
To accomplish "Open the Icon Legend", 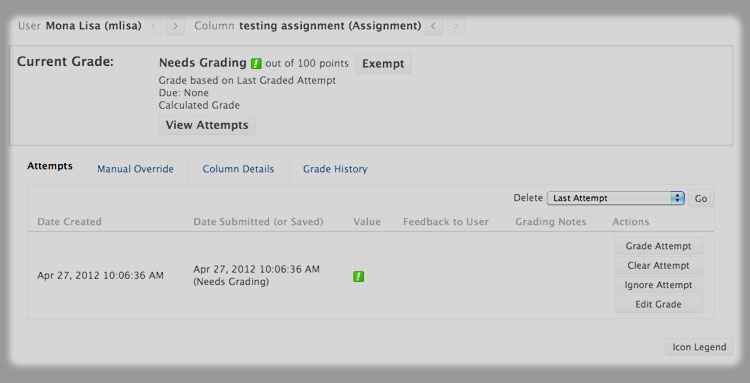I will [699, 347].
